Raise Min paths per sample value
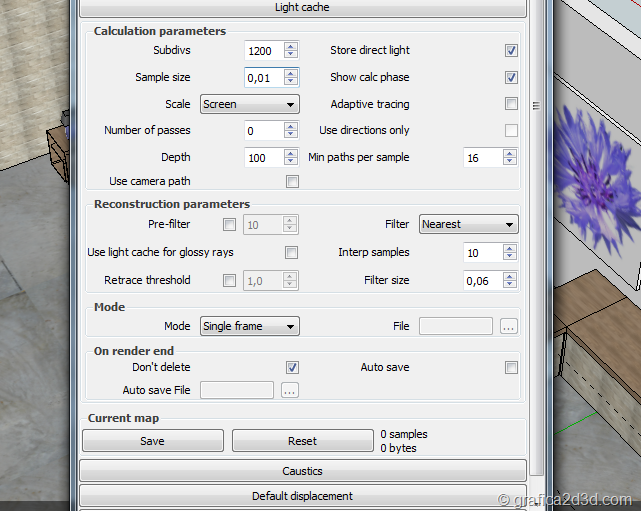The width and height of the screenshot is (641, 511). [510, 153]
